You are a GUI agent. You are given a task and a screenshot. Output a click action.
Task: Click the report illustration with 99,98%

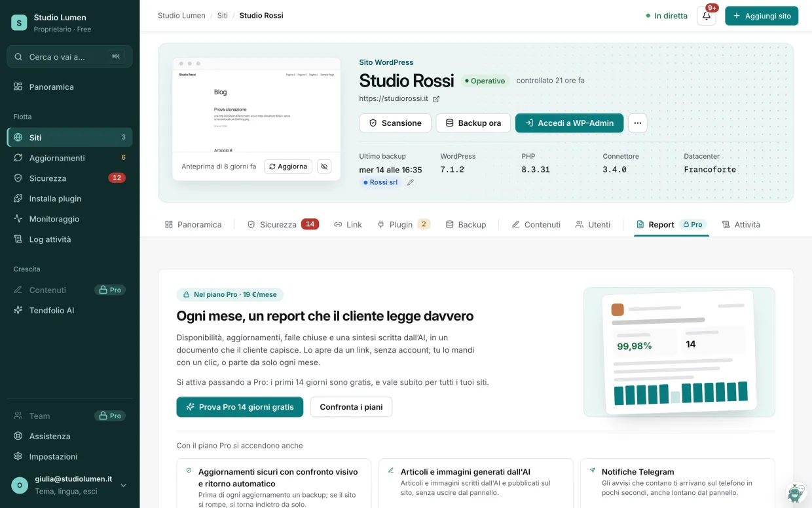tap(679, 353)
